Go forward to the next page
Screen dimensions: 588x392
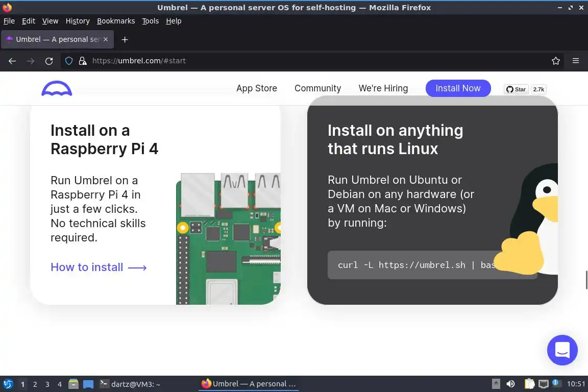[31, 61]
